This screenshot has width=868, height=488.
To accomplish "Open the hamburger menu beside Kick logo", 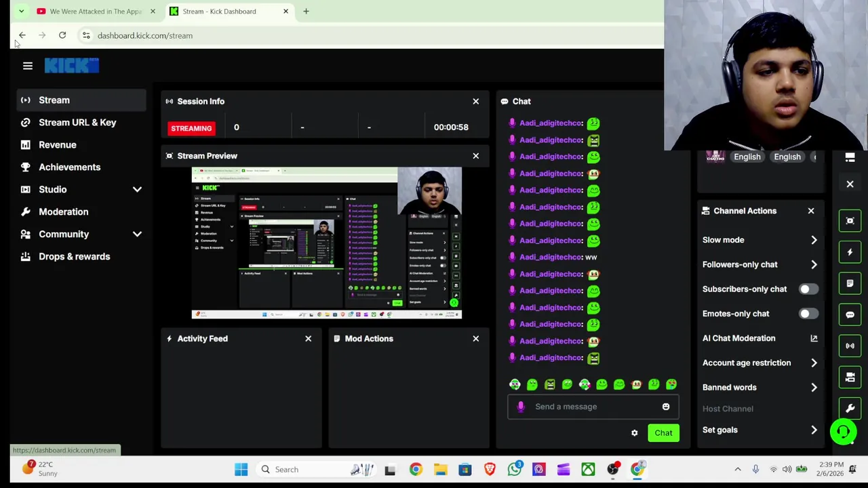I will [x=28, y=66].
